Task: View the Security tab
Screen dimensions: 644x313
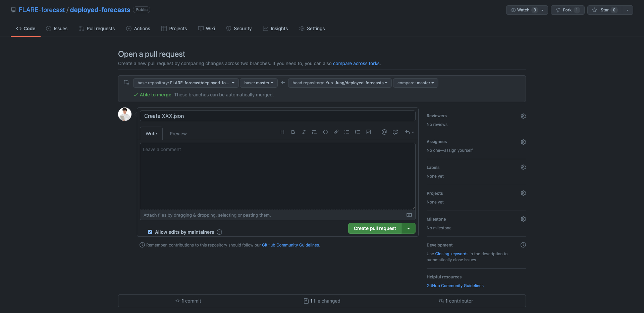Action: [239, 29]
